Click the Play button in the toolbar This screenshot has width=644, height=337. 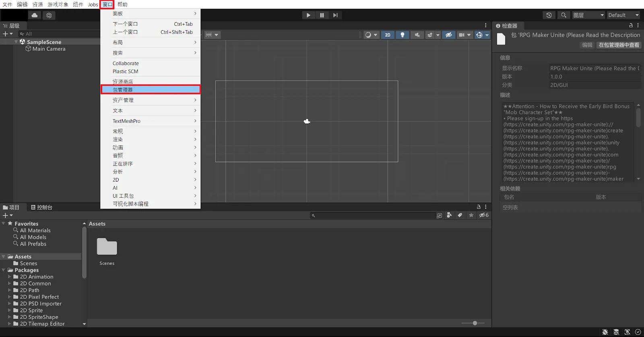308,15
